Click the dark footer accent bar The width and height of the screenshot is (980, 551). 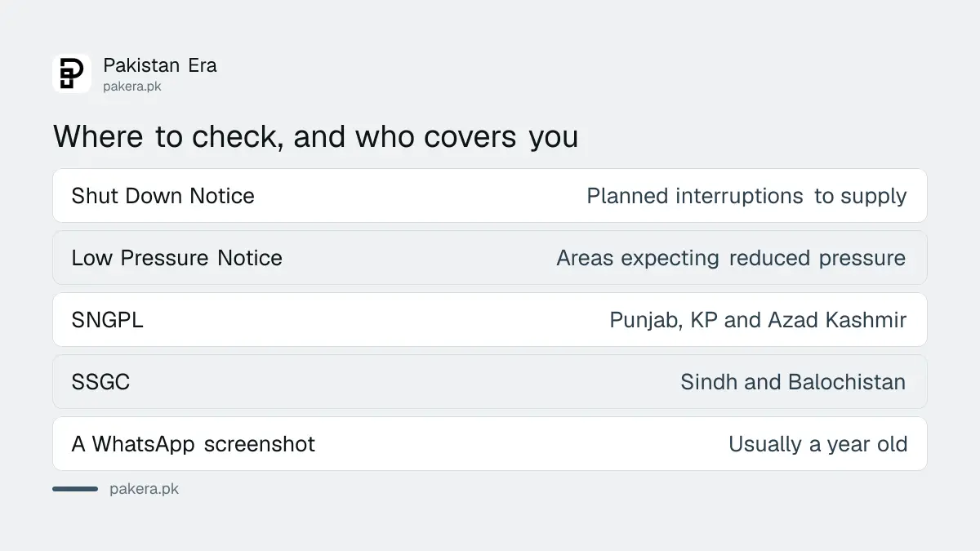pos(75,489)
